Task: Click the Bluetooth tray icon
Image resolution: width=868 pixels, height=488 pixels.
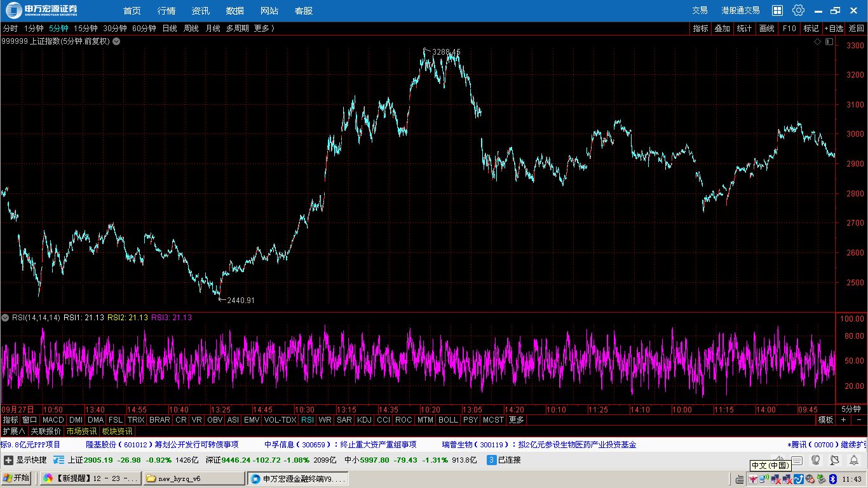Action: (832, 479)
